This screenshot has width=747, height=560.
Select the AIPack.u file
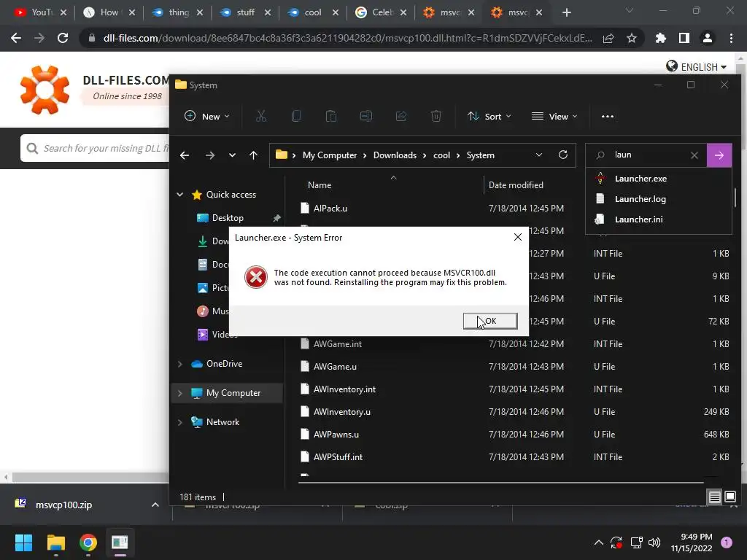coord(330,208)
